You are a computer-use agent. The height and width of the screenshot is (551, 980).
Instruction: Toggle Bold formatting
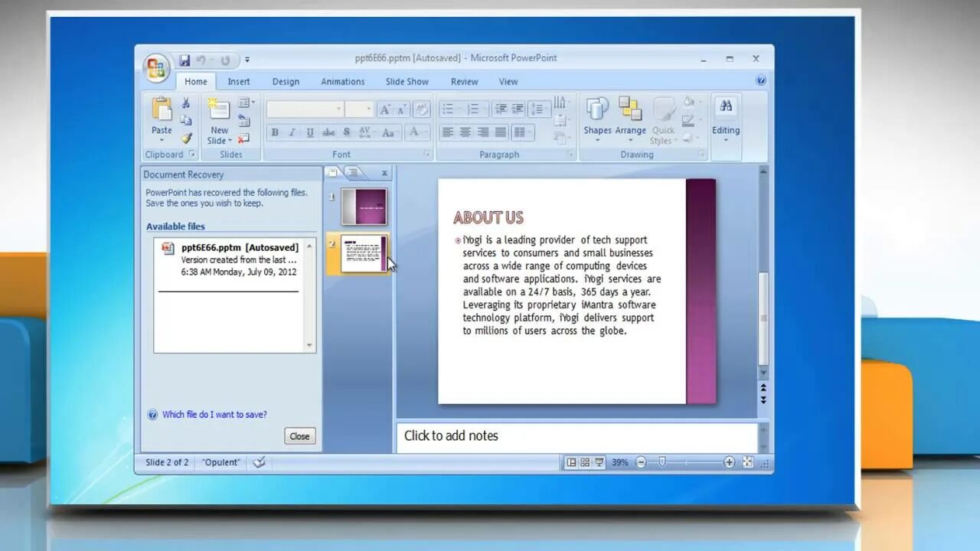[275, 132]
